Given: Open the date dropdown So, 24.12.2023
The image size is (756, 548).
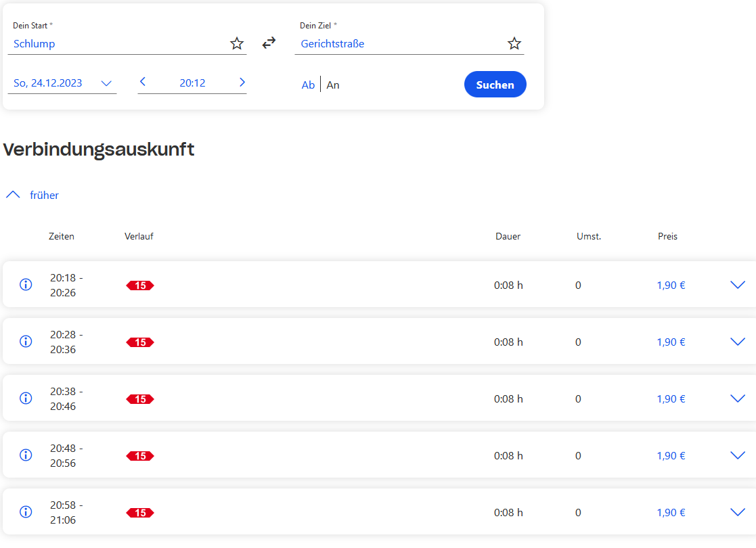Looking at the screenshot, I should click(x=62, y=83).
